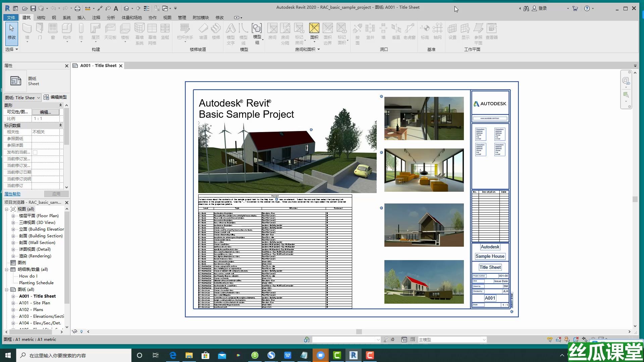This screenshot has width=644, height=362.
Task: Select the Grid (轴网) tool
Action: (438, 32)
